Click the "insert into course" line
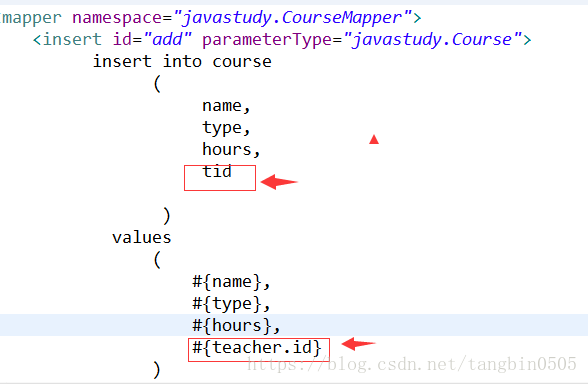This screenshot has width=588, height=384. pos(182,62)
